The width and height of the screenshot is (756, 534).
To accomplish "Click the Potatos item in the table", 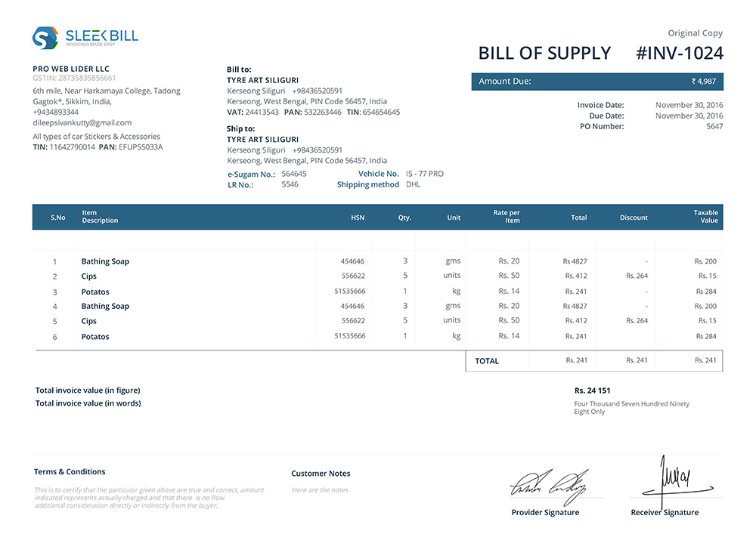I will (x=95, y=291).
